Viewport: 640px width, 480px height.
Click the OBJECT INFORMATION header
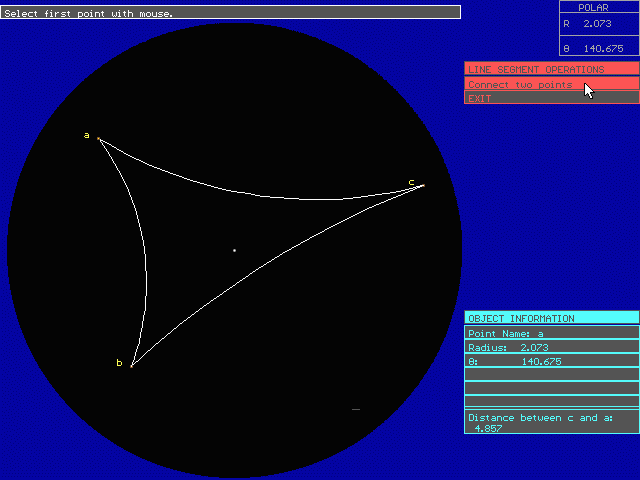pyautogui.click(x=551, y=318)
